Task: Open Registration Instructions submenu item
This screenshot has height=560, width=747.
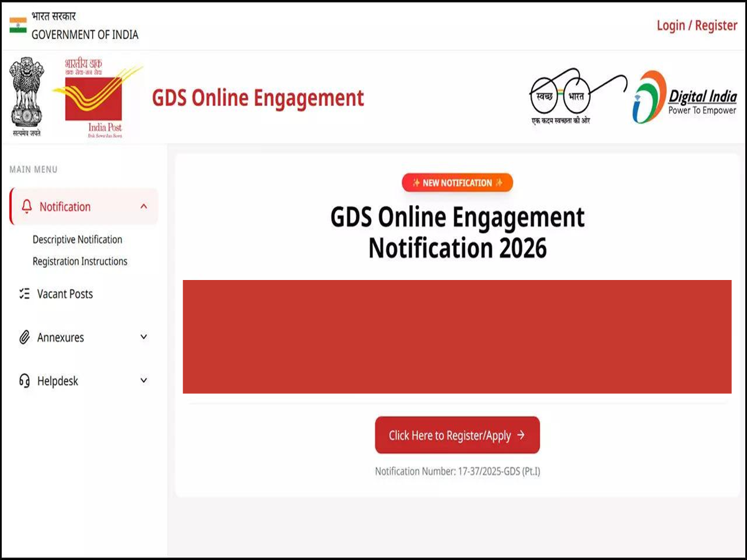Action: pos(80,261)
